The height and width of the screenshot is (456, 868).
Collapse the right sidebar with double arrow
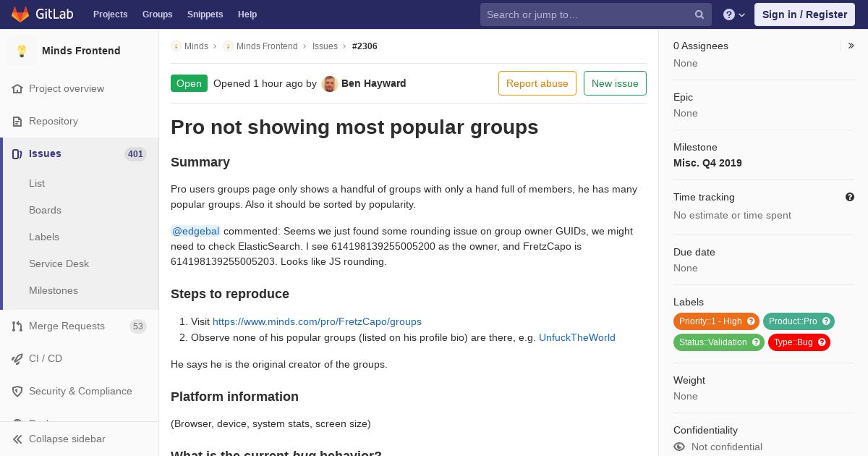click(851, 46)
